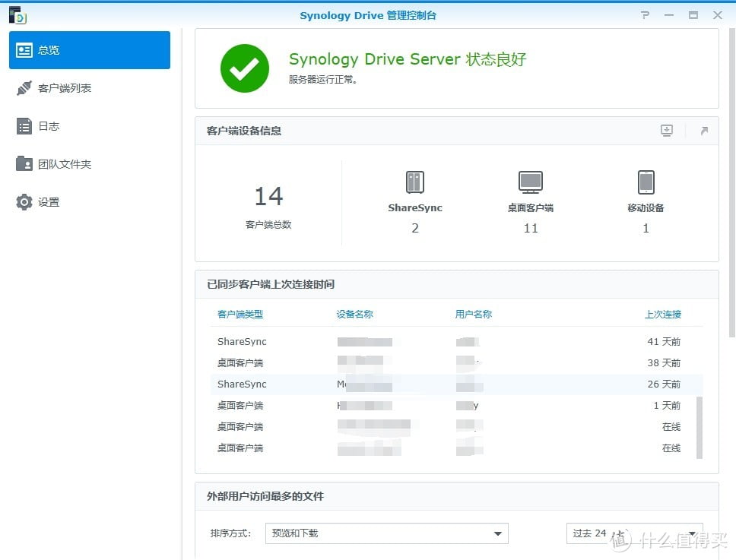Expand the 排序方式 sort dropdown

386,533
